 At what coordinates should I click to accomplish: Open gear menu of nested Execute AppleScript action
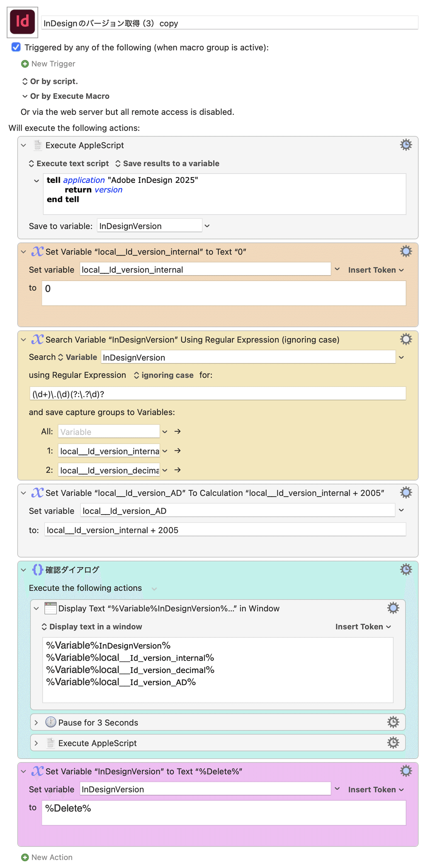point(393,743)
